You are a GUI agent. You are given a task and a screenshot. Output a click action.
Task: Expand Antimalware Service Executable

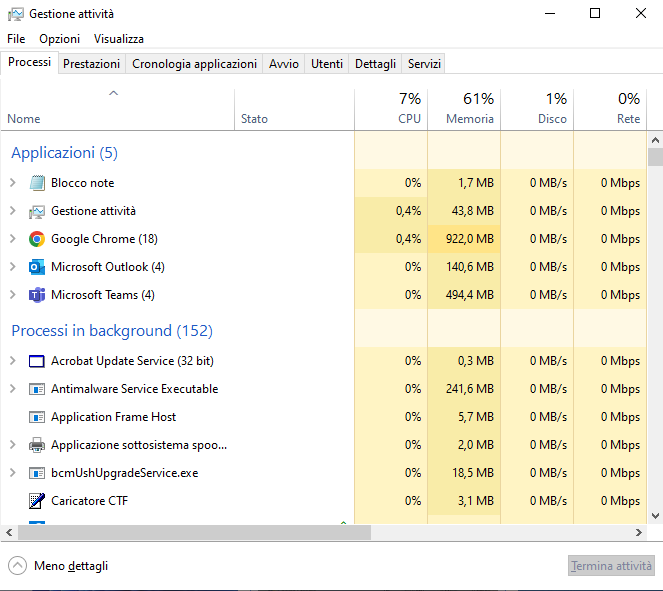(13, 389)
